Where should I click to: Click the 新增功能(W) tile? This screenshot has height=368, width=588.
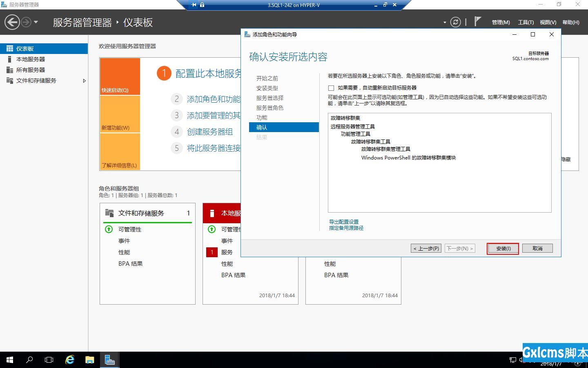click(x=120, y=114)
